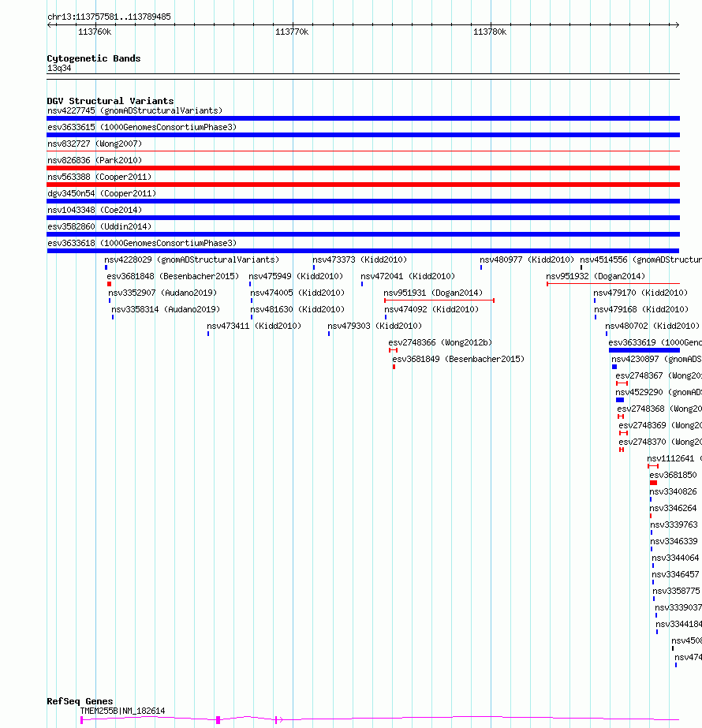702x728 pixels.
Task: Click the RefSeq Genes track title
Action: point(80,701)
